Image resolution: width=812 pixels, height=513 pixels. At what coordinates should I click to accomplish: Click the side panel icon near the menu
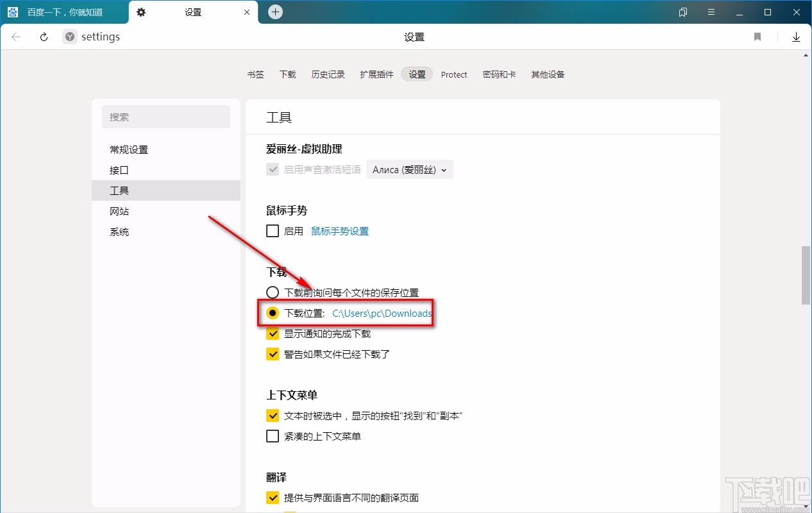pos(682,12)
